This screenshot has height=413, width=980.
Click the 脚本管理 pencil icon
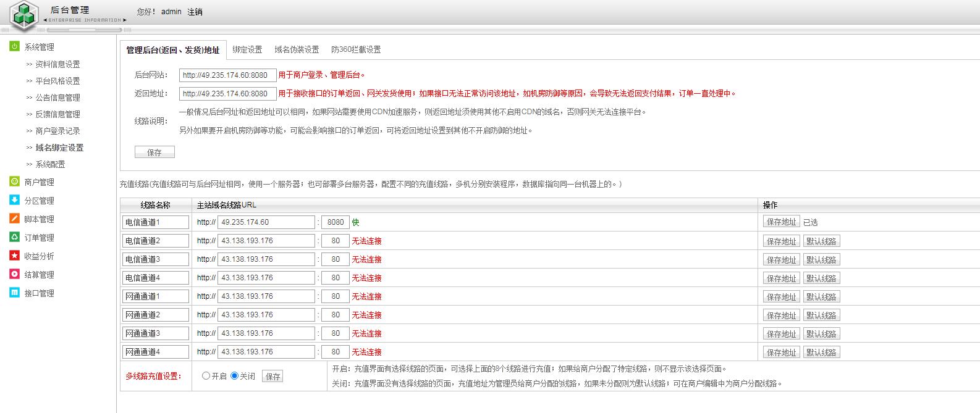14,219
